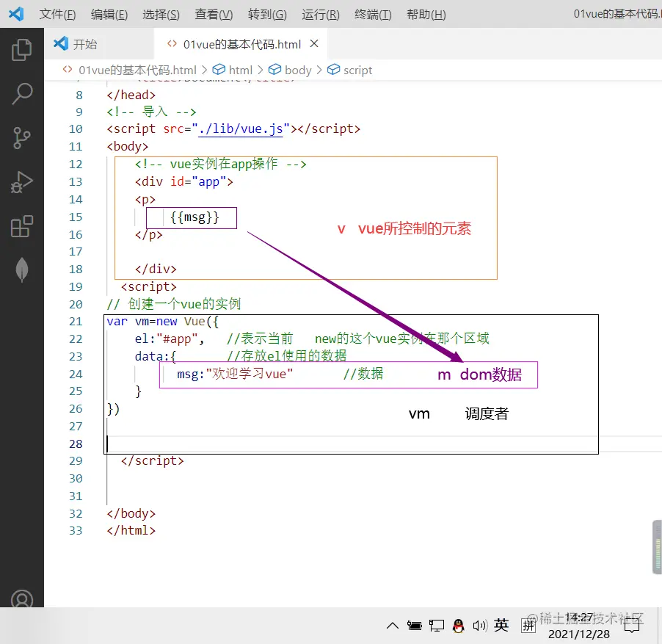Click the </body> closing tag
The image size is (662, 644).
click(131, 513)
